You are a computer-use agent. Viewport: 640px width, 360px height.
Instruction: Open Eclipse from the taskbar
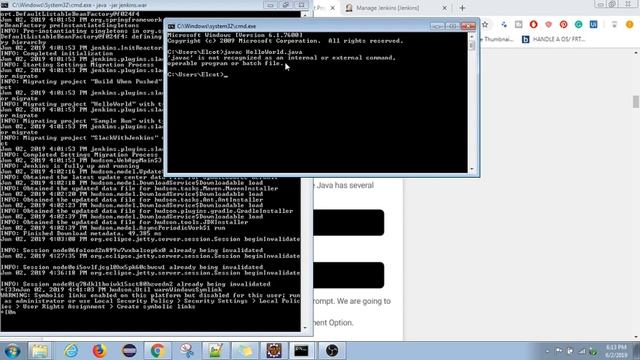pos(129,351)
